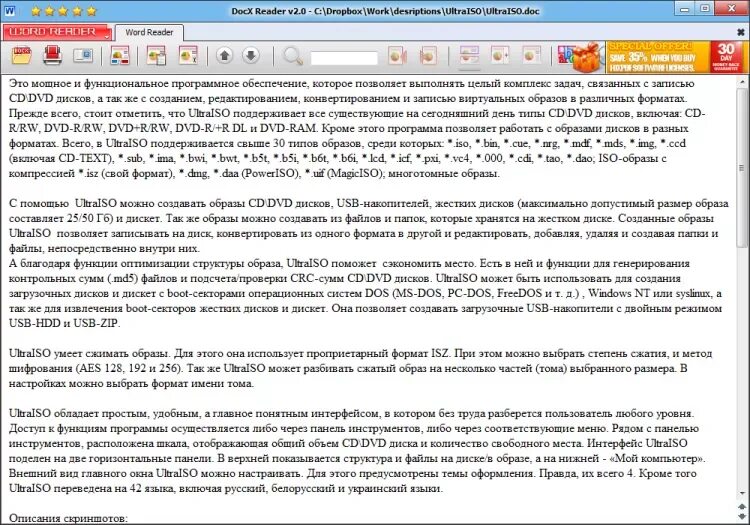Click the words 'настройках можно выбрать формат имени тома.'
Image resolution: width=750 pixels, height=525 pixels.
132,383
